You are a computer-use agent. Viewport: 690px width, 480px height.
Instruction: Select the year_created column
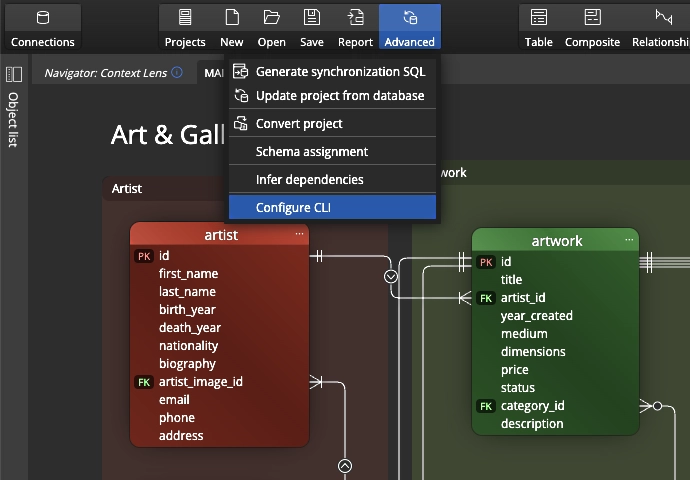click(x=536, y=316)
